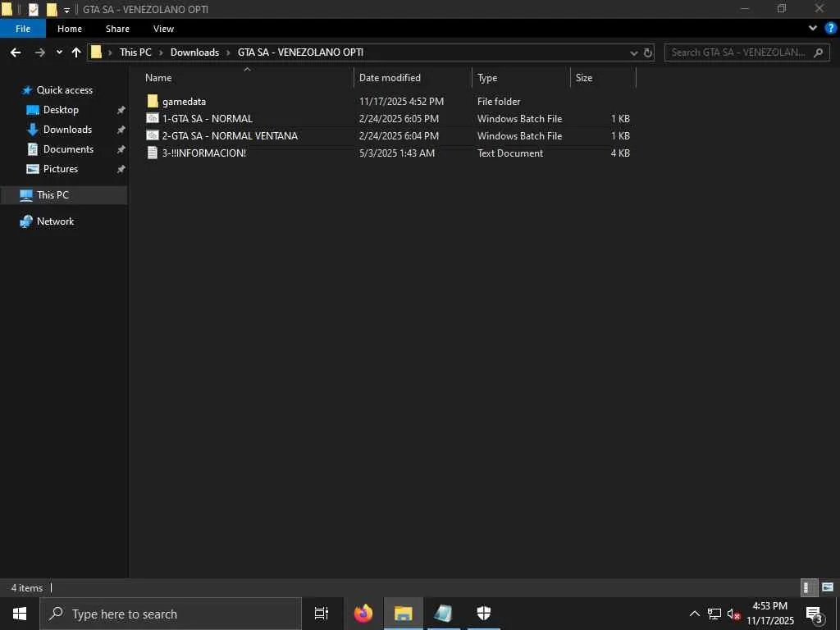Click the text document icon of 3-!!INFORMACION!

point(153,153)
